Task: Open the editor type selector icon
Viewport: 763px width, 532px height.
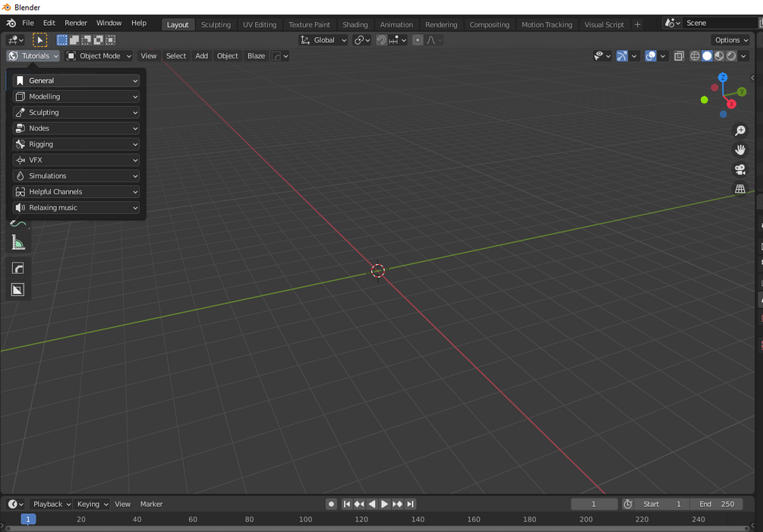Action: 16,40
